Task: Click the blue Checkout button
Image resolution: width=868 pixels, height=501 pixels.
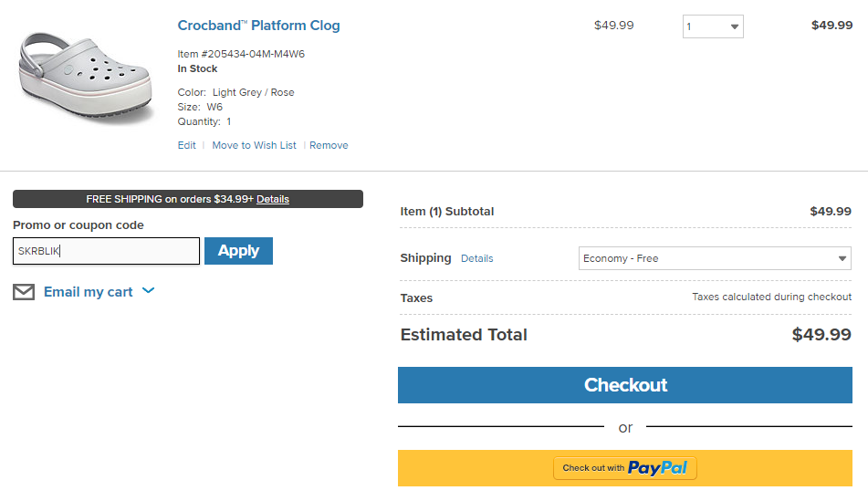Action: (625, 385)
